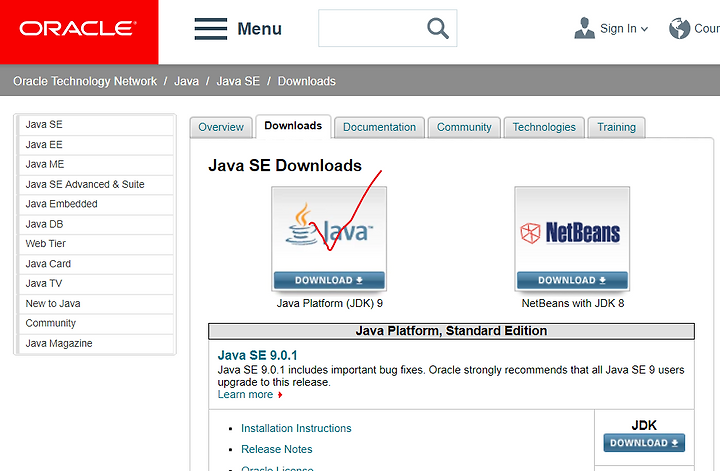
Task: Click the search magnifier icon
Action: [x=438, y=28]
